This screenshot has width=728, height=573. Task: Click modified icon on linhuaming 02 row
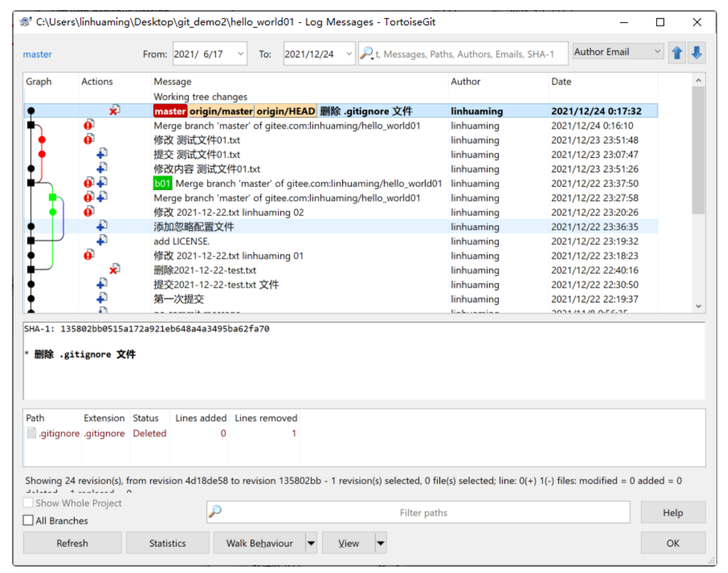88,211
